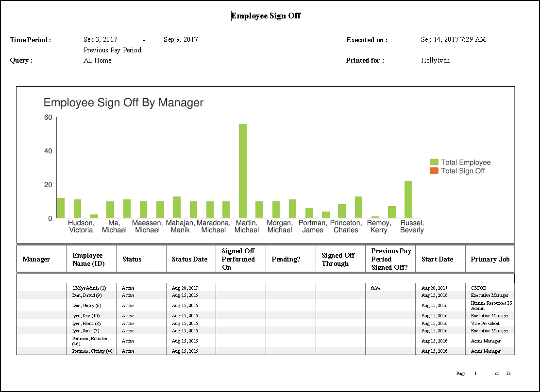Open the All Home query link
Viewport: 540px width, 392px height.
point(97,60)
